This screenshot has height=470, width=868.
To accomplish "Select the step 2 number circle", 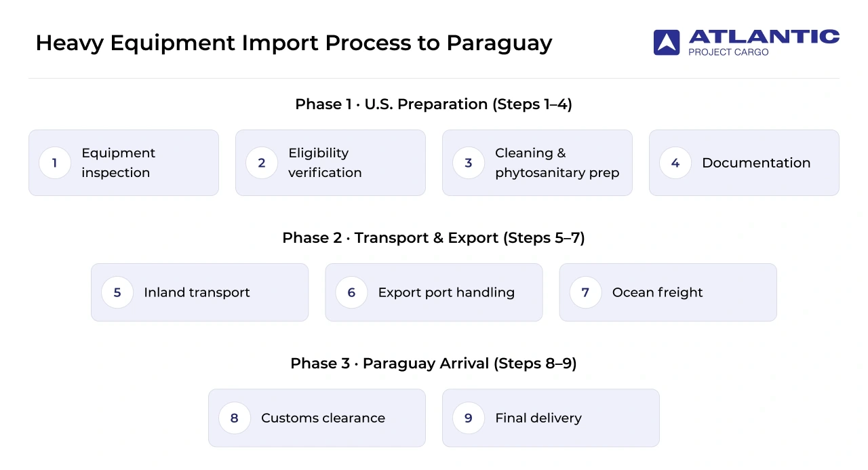I will (262, 163).
